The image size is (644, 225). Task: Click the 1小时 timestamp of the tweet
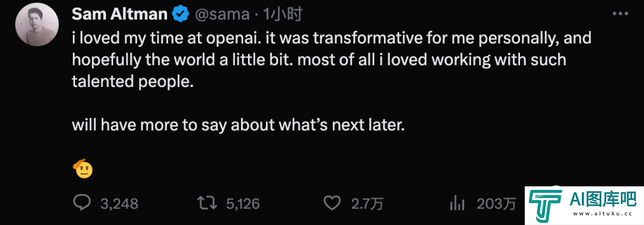283,15
